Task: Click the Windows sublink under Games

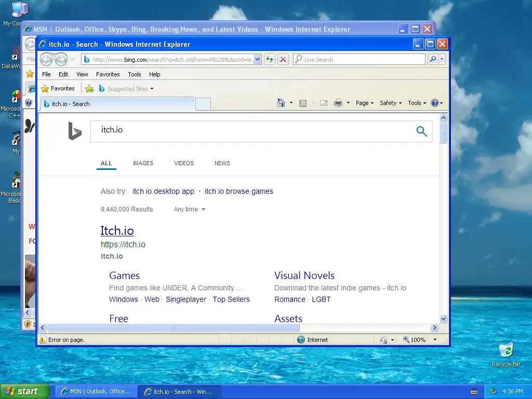Action: point(124,299)
